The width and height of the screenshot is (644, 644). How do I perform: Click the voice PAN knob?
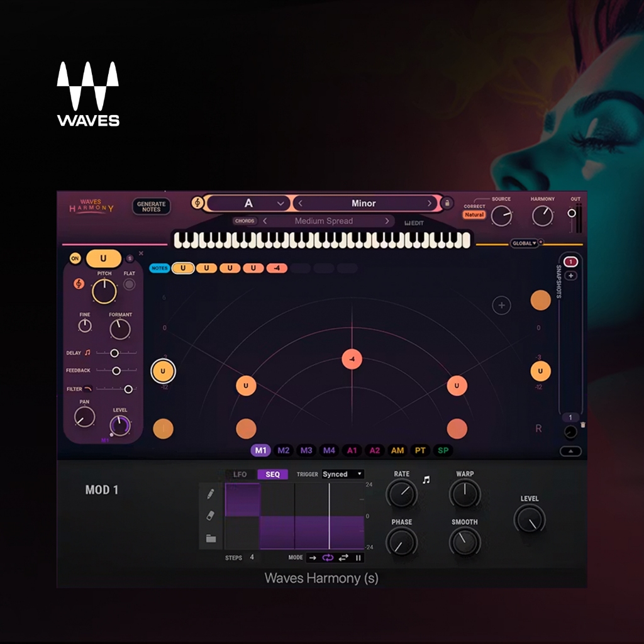pos(85,416)
